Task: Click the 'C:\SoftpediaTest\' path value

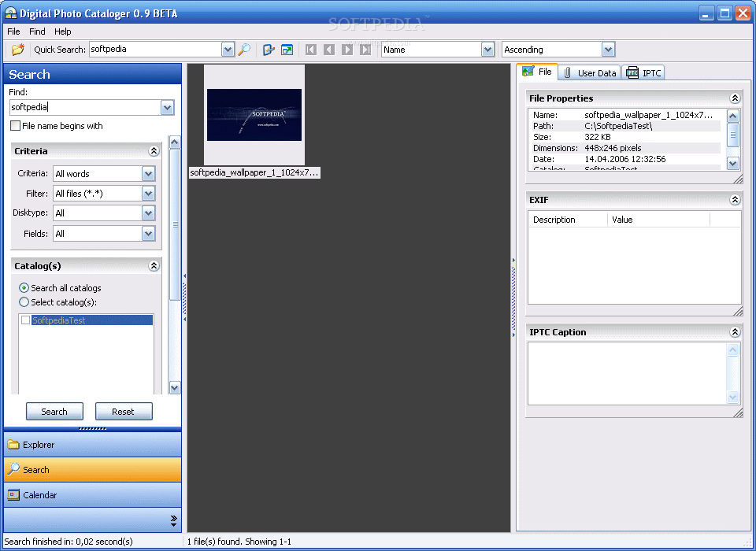Action: coord(618,126)
